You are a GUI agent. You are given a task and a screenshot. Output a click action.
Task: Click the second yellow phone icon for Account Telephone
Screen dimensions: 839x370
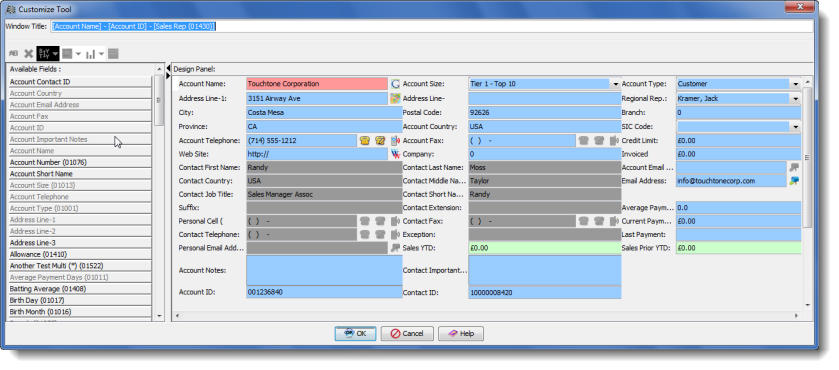pos(380,141)
